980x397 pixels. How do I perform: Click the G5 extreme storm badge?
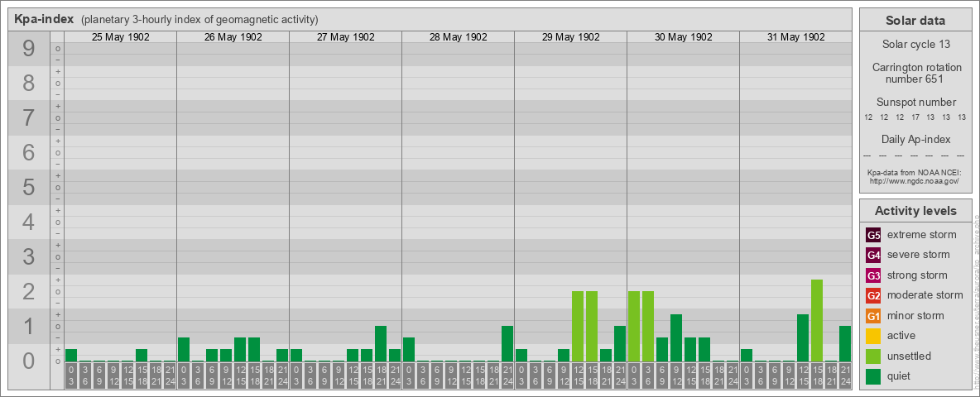point(873,235)
